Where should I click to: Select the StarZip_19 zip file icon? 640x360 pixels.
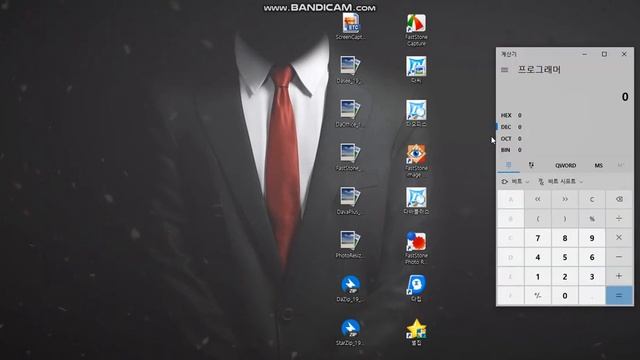pyautogui.click(x=350, y=332)
